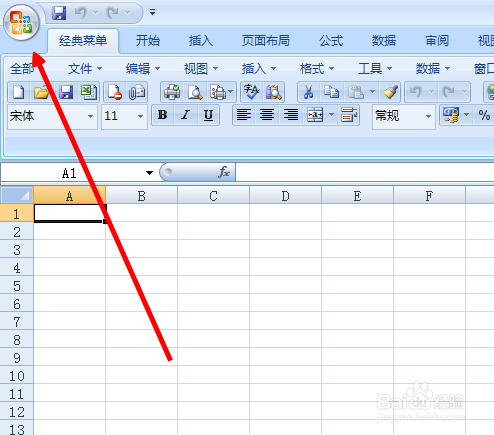Switch to the 经典菜单 tab

click(x=83, y=41)
